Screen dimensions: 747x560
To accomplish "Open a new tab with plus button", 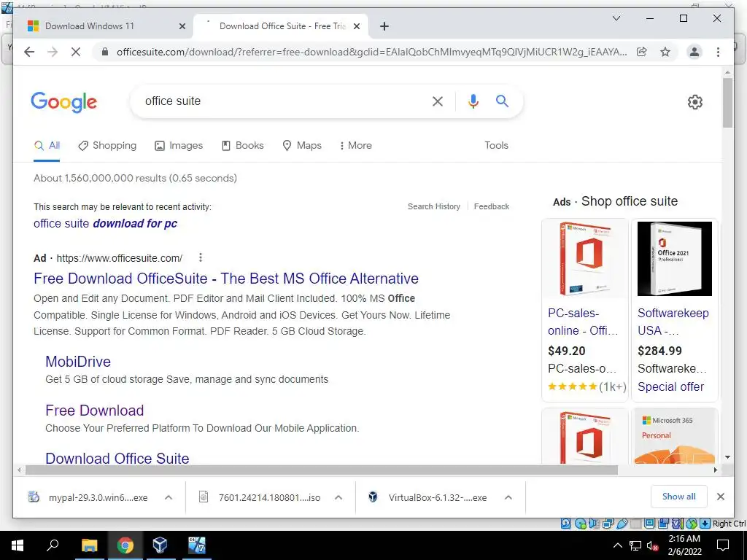I will point(384,26).
